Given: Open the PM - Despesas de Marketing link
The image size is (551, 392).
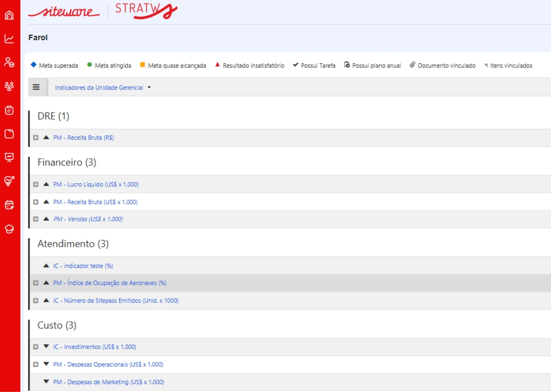Looking at the screenshot, I should (109, 382).
